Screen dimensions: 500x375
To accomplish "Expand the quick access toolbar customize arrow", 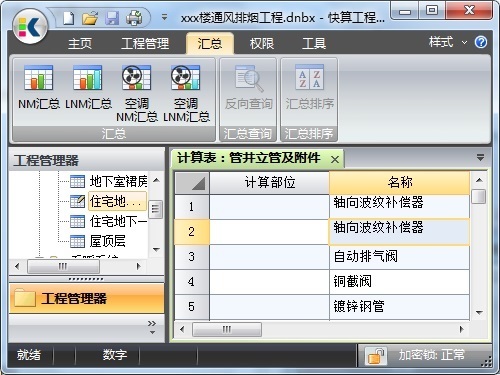I will point(164,16).
